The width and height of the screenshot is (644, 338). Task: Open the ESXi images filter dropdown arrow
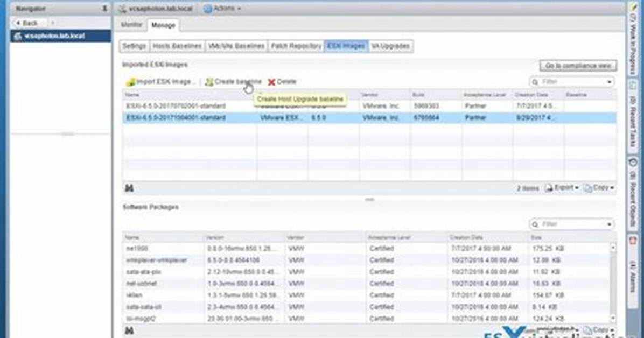[x=609, y=82]
